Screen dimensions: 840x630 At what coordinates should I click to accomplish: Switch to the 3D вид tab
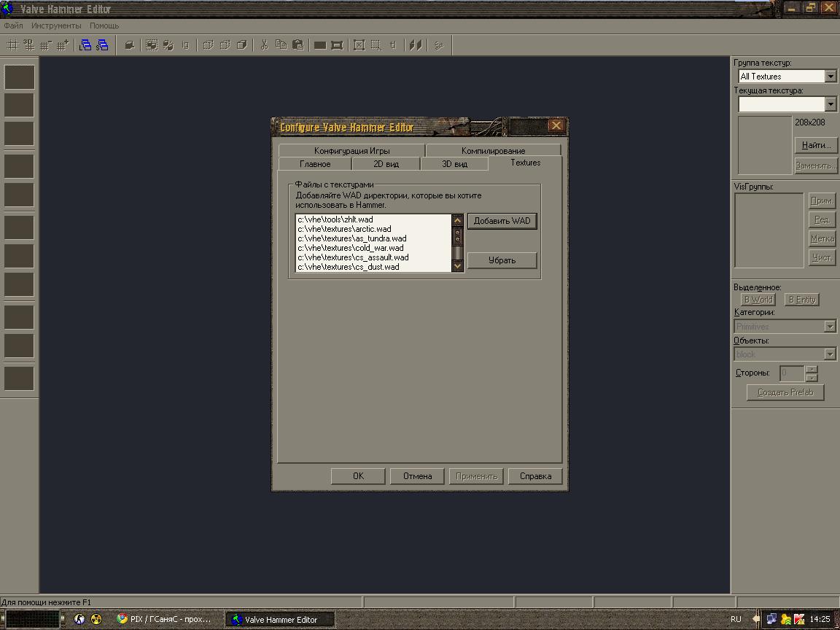(454, 164)
